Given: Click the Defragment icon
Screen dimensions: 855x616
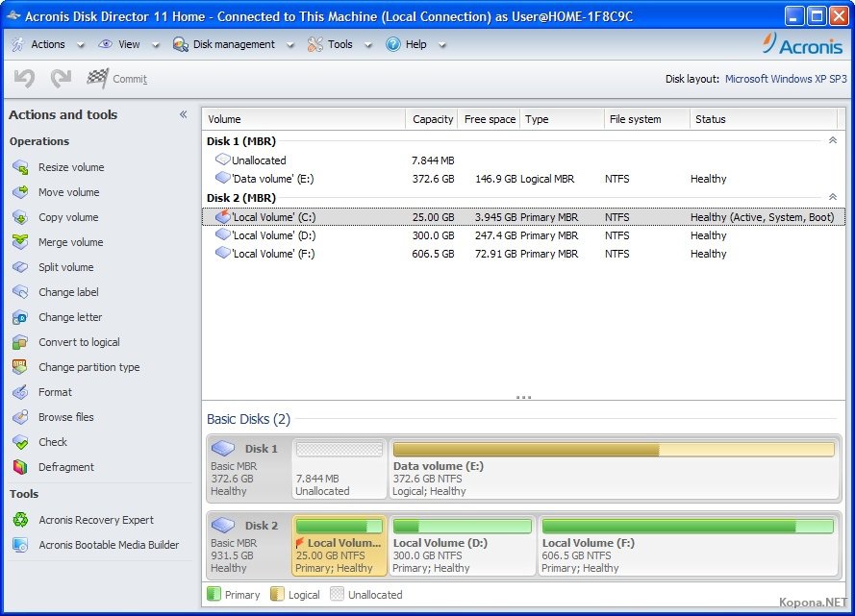Looking at the screenshot, I should [20, 467].
